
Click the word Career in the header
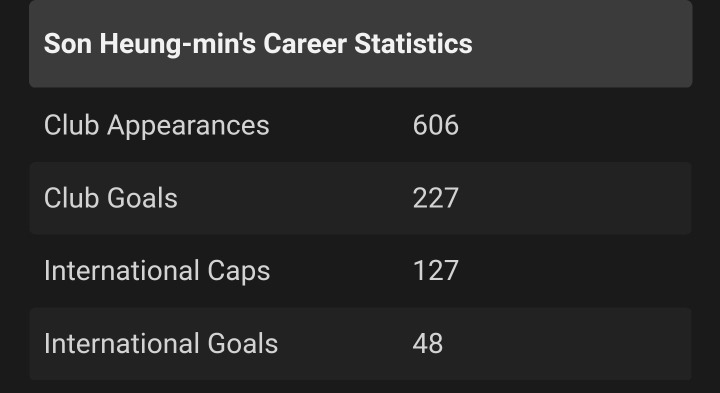point(305,44)
